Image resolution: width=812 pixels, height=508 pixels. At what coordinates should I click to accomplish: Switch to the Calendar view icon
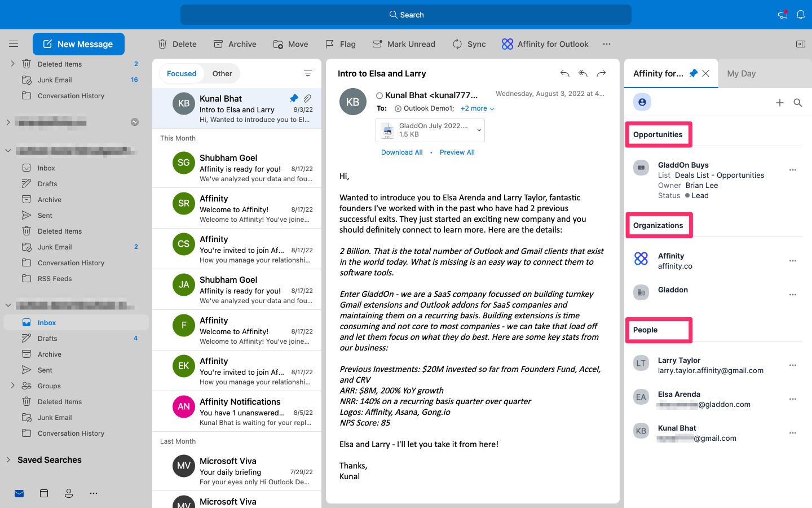44,493
